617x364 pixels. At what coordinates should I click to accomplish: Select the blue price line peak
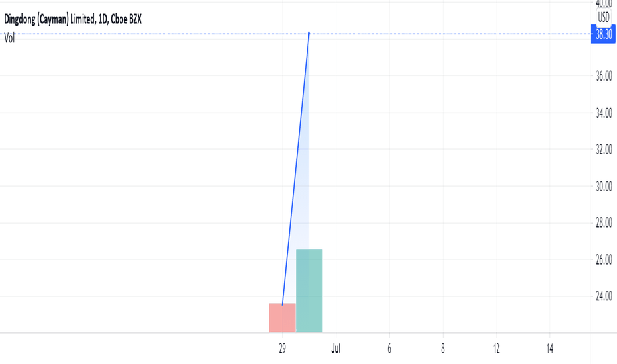coord(309,33)
